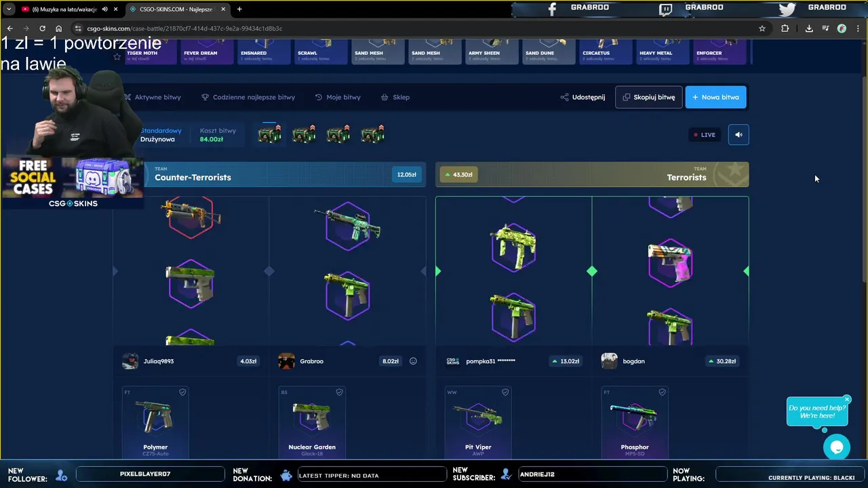Click Grabroo's 8.02zł amount

tap(391, 361)
